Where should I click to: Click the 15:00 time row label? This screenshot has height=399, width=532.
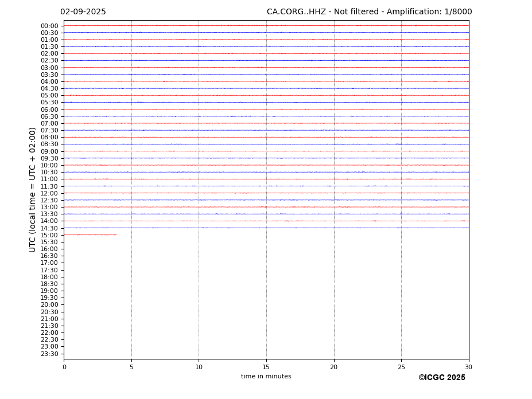(49, 235)
